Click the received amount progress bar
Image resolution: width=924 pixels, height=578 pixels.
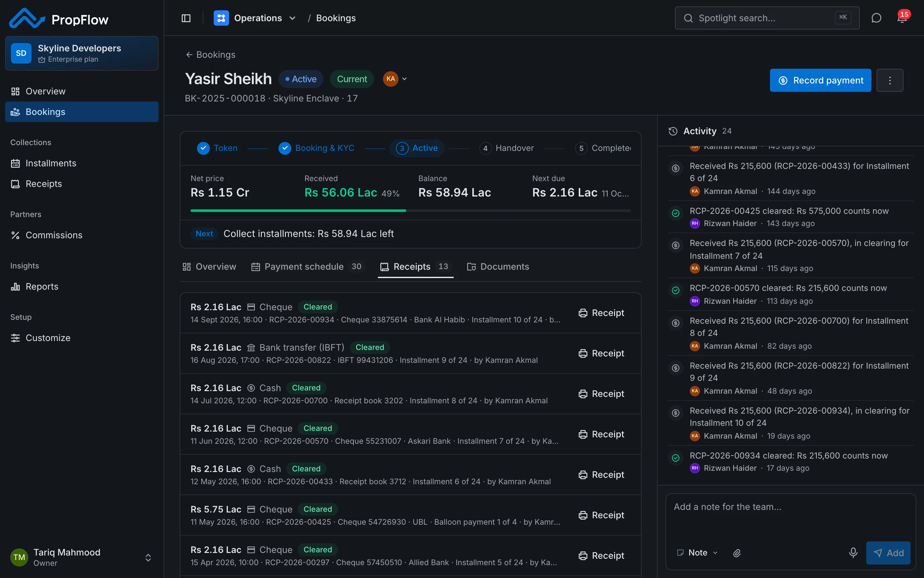click(410, 211)
